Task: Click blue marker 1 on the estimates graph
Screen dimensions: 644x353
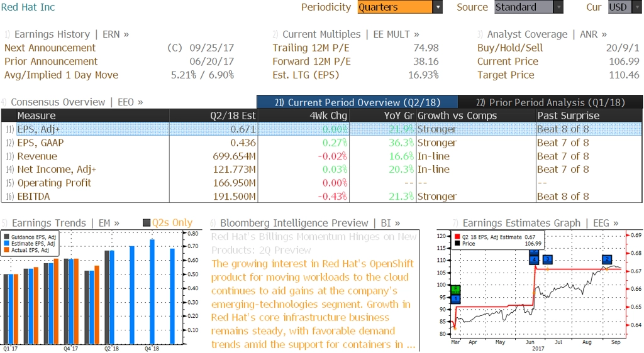Action: [455, 299]
